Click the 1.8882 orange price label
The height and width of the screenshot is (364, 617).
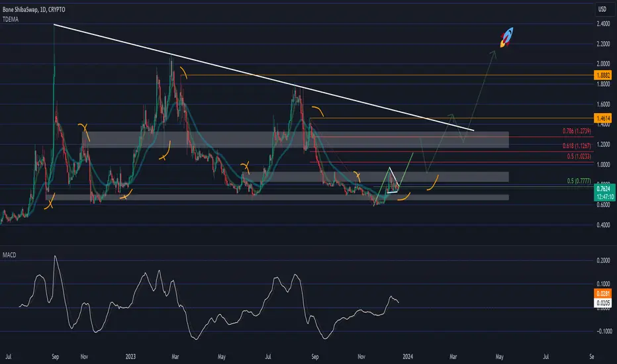point(603,75)
